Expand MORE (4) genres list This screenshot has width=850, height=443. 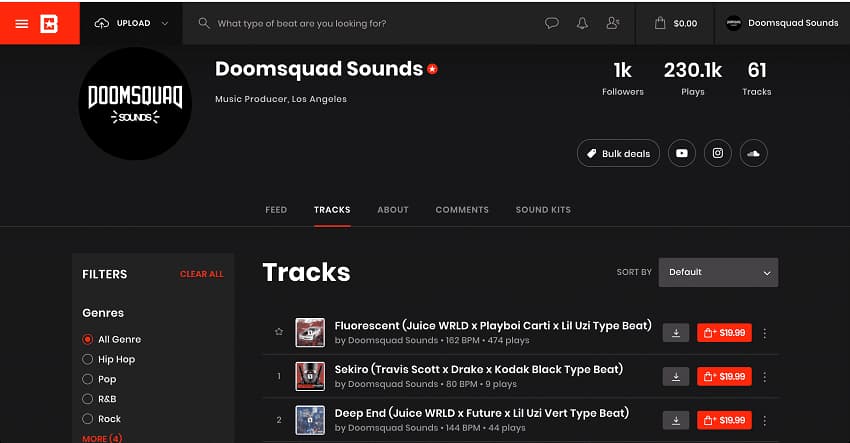coord(102,438)
